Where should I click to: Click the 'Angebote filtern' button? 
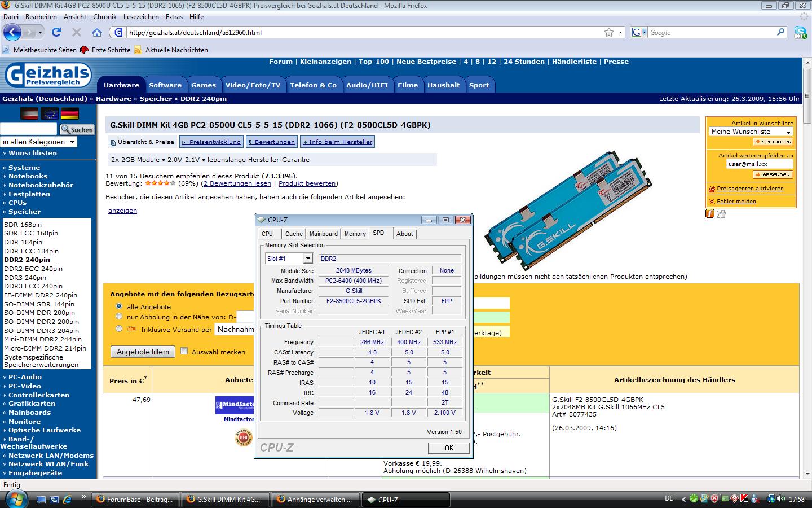(x=143, y=352)
